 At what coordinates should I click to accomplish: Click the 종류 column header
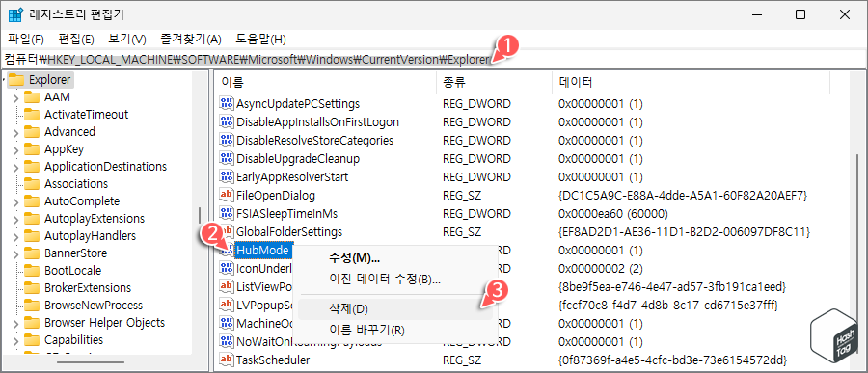click(x=495, y=83)
